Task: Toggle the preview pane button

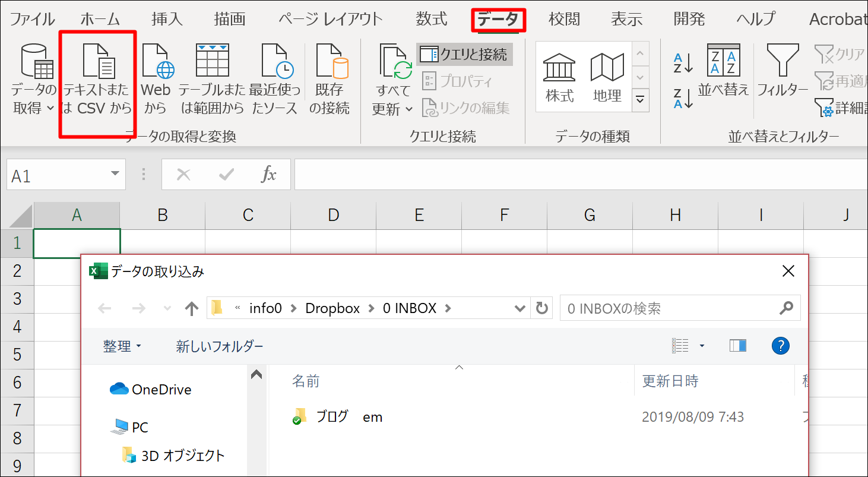Action: [737, 346]
